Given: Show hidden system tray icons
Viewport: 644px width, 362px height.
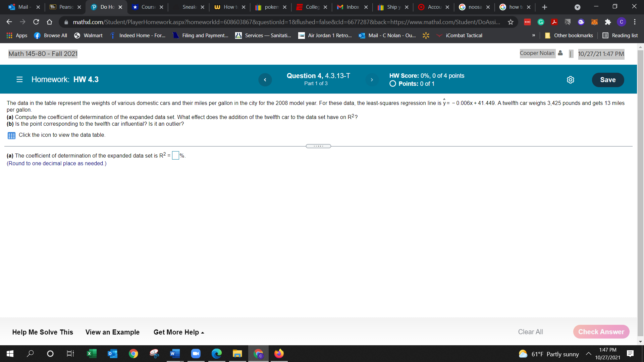Looking at the screenshot, I should tap(589, 354).
